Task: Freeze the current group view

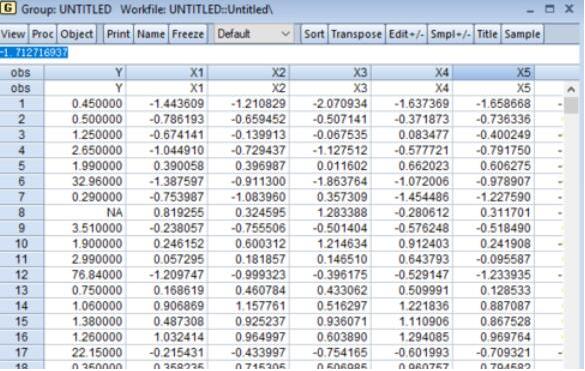Action: click(188, 34)
